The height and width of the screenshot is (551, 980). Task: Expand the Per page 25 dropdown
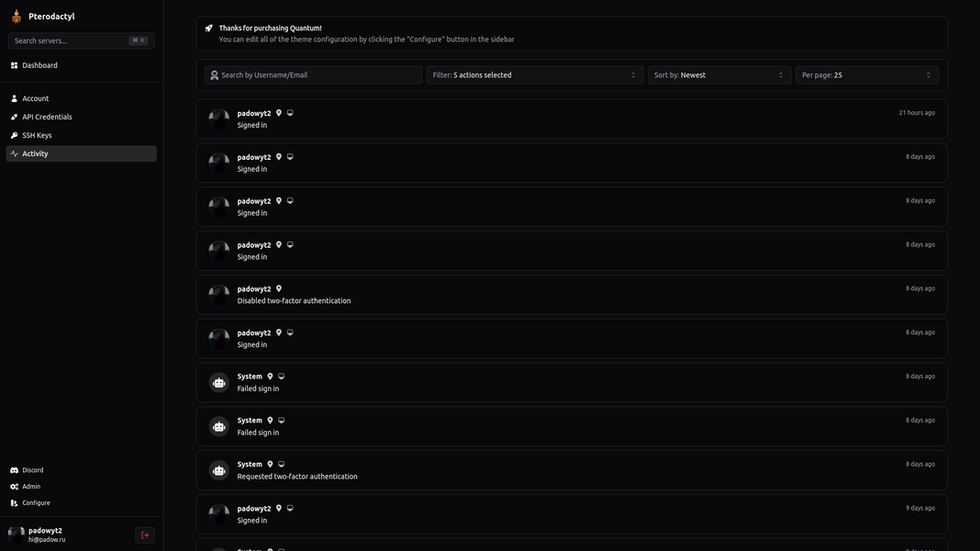coord(866,75)
